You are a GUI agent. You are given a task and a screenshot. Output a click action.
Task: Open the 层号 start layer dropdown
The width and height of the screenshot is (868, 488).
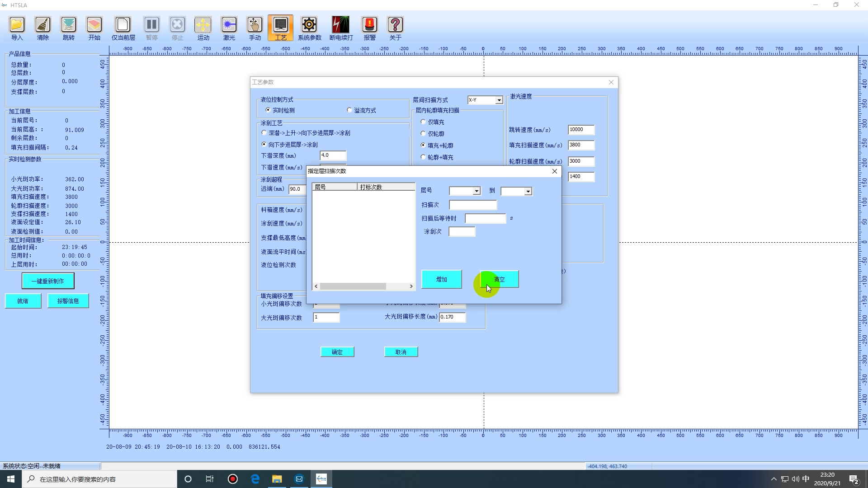point(476,191)
